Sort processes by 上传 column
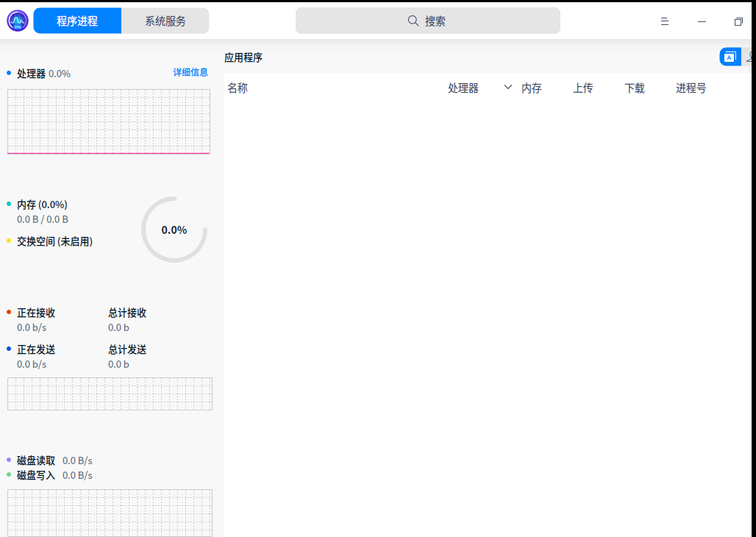 click(583, 88)
